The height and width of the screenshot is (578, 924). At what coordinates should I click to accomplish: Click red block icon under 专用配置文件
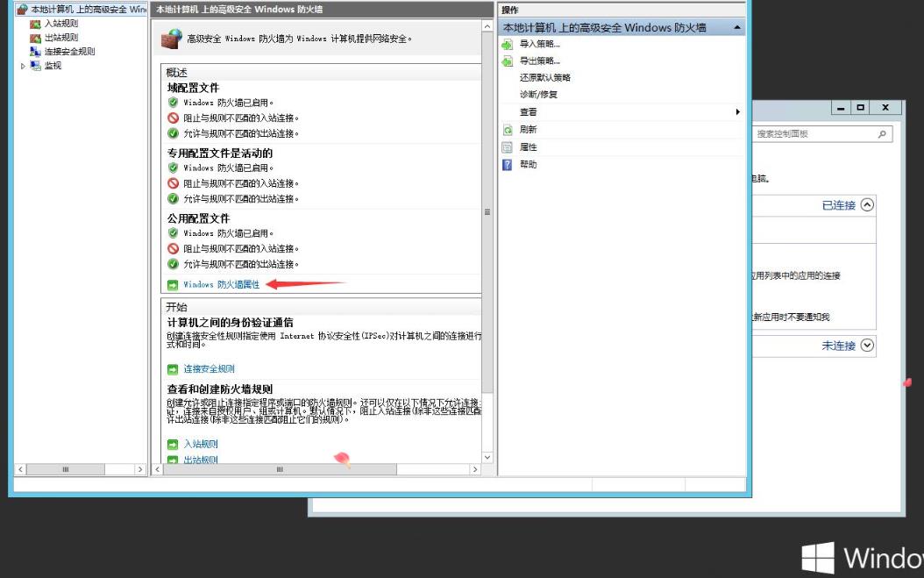coord(173,183)
